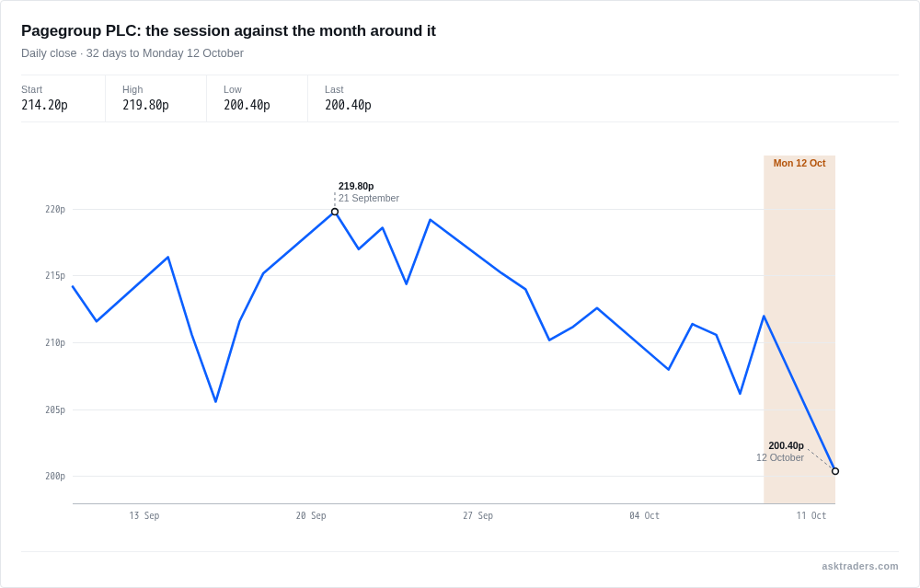Select the Mon 12 Oct highlighted band label
Screen dimensions: 920x588
pos(799,163)
